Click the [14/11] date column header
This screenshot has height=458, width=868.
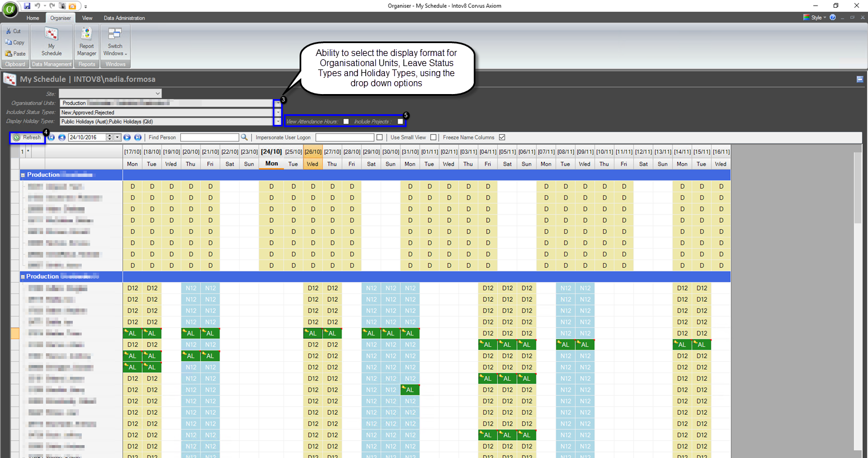click(x=682, y=152)
